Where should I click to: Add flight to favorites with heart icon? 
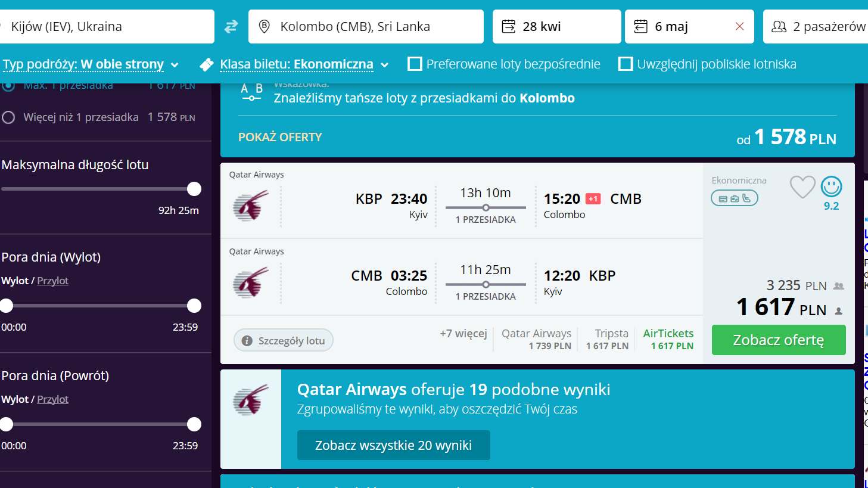pos(802,187)
